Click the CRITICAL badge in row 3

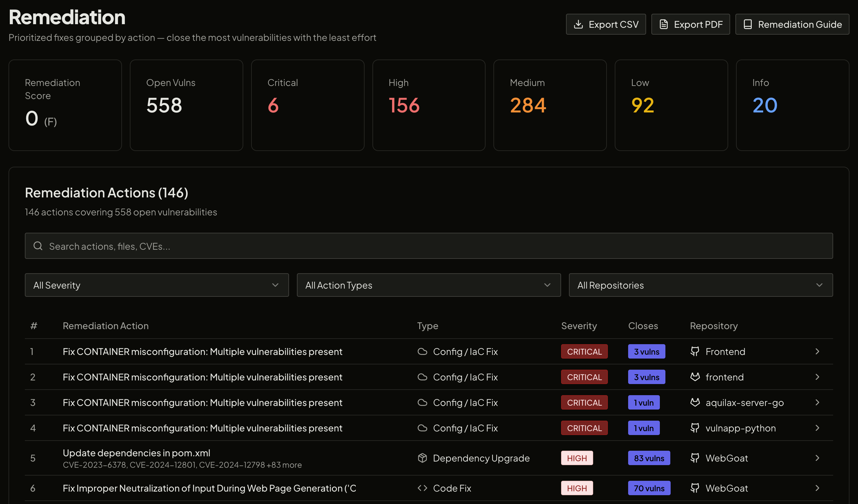(584, 402)
